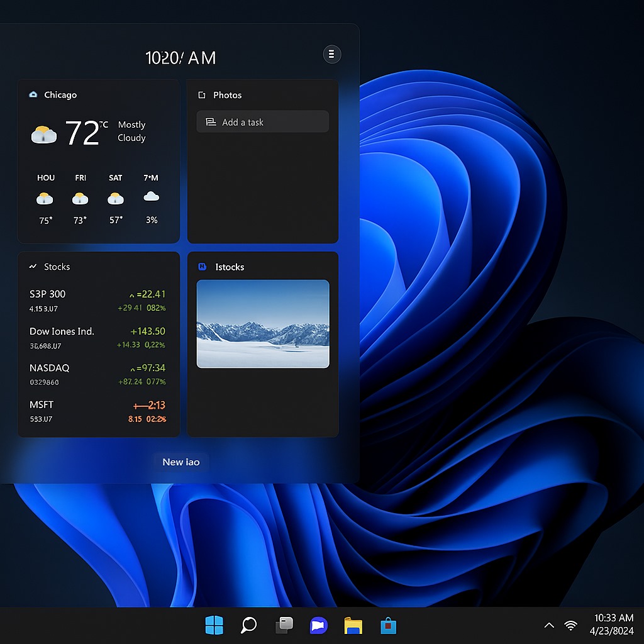Open Wi-Fi network settings in tray
The image size is (644, 644).
571,625
